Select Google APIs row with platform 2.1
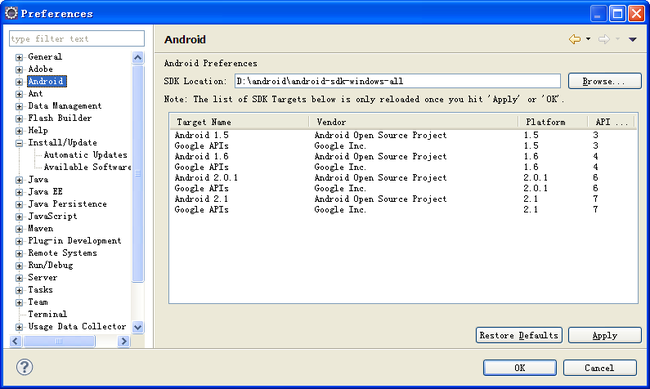The width and height of the screenshot is (650, 389). [x=403, y=209]
